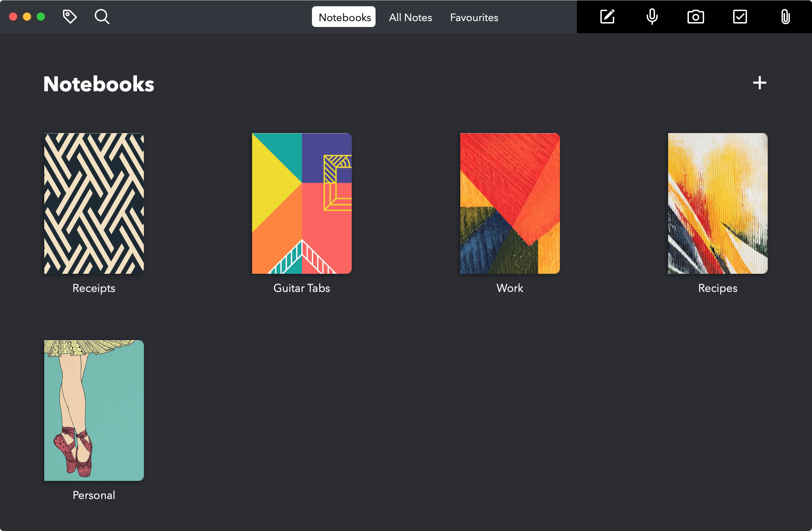Create a photo note with camera icon
Screen dimensions: 812x531
pos(695,17)
